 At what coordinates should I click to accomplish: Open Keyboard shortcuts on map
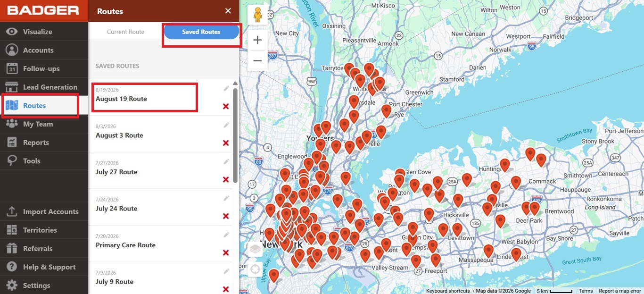(x=448, y=291)
